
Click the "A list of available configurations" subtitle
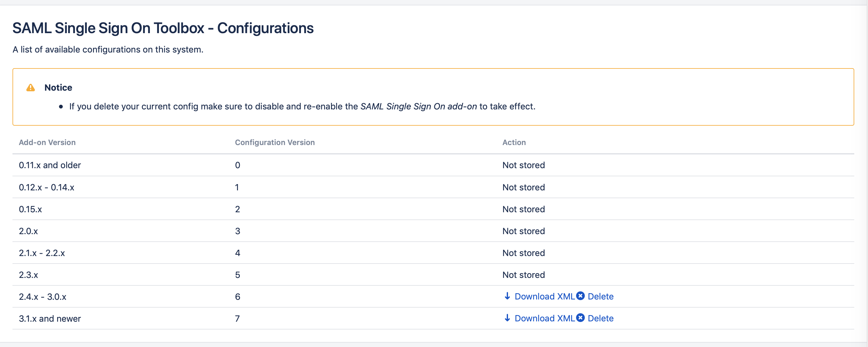pyautogui.click(x=108, y=50)
